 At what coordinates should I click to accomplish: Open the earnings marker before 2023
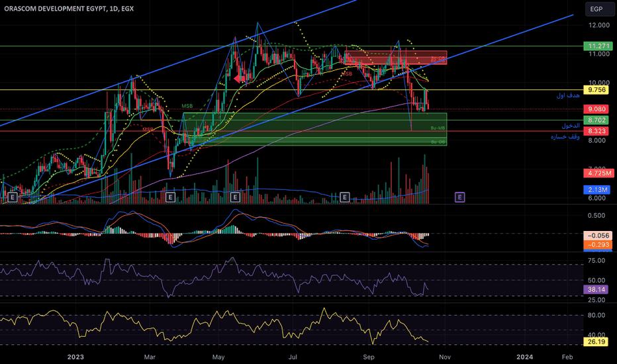pos(12,197)
